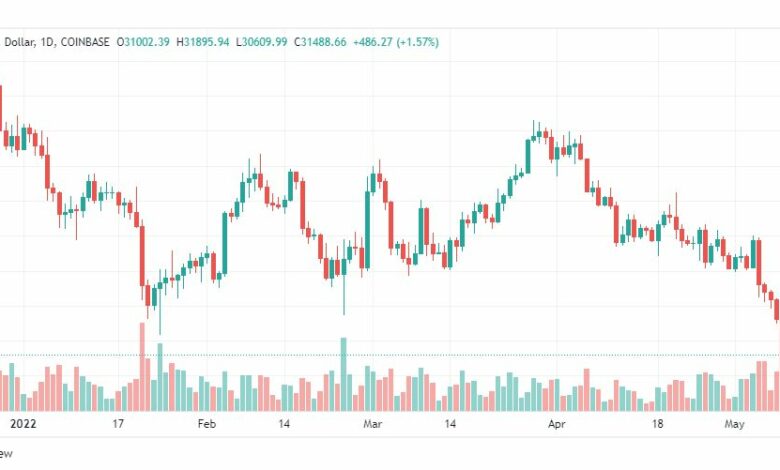Click the tall green volume bar in late February

pyautogui.click(x=343, y=374)
